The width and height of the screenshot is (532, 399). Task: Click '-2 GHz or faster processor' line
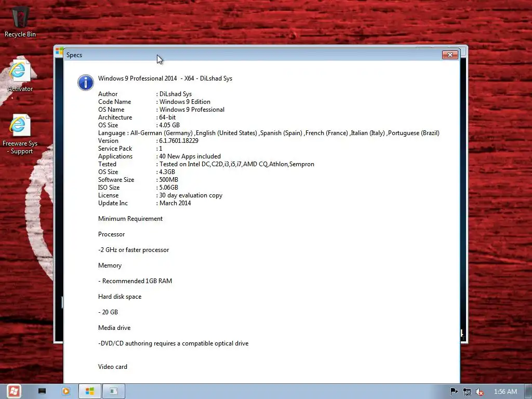[134, 250]
